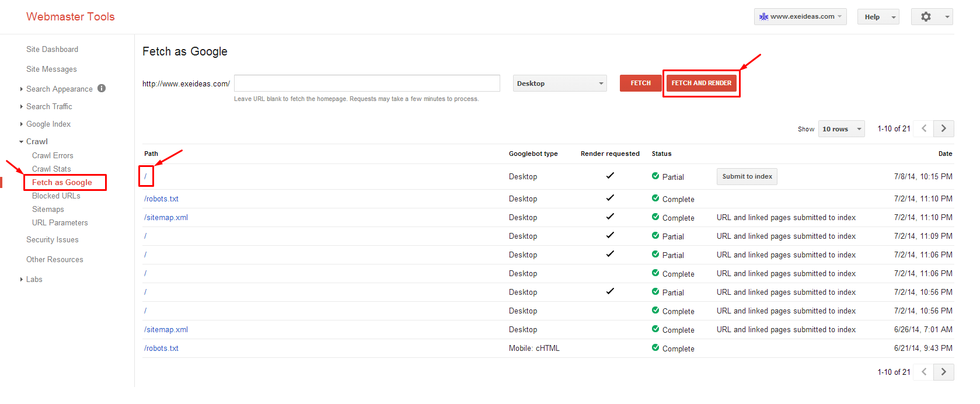Screen dimensions: 980x404
Task: Open the / path from 7/8/14
Action: coord(145,176)
